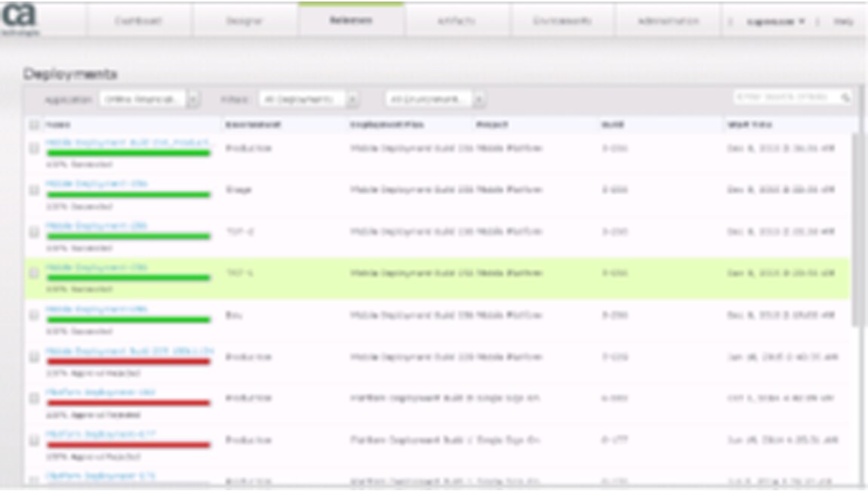Open the name link of the third red-bar deployment

(100, 434)
